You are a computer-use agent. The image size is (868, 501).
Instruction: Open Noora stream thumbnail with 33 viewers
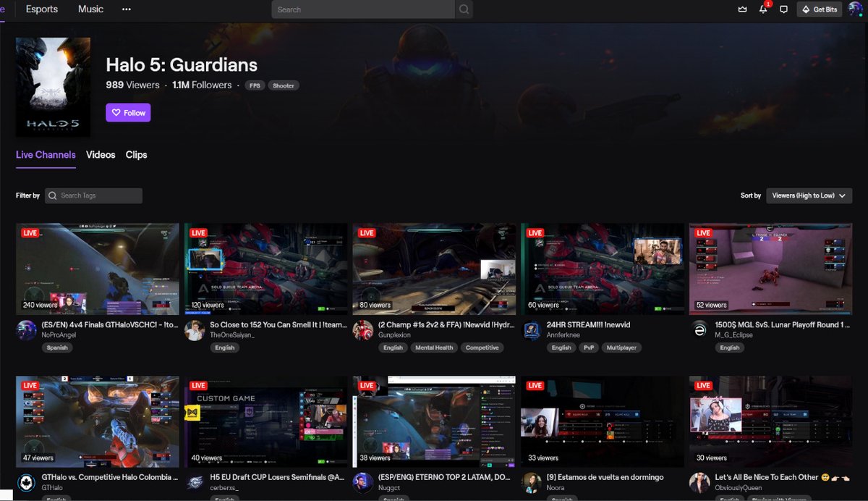point(603,421)
